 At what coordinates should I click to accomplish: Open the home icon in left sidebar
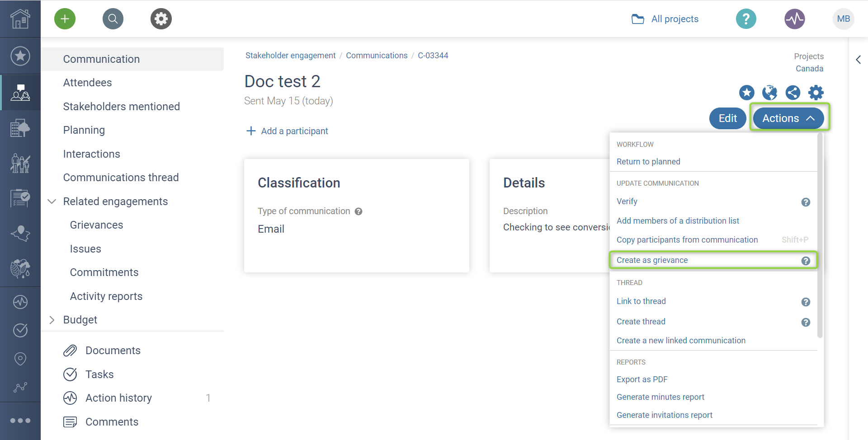(20, 19)
